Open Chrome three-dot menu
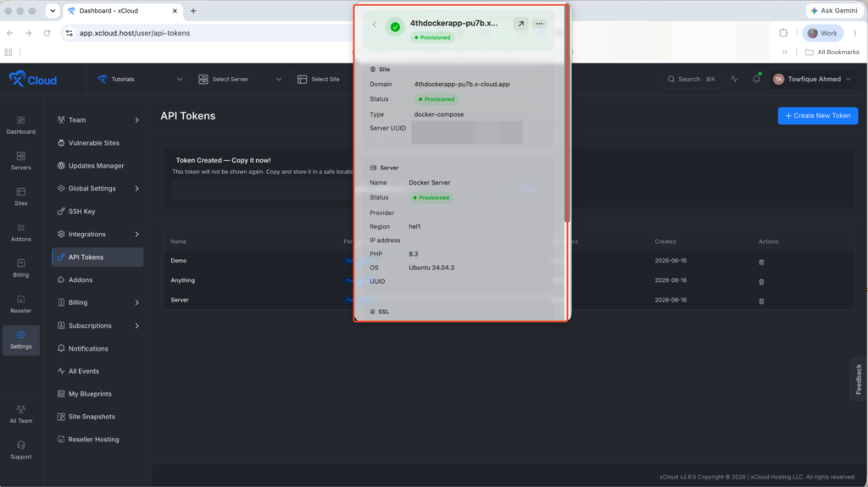The image size is (868, 487). pyautogui.click(x=854, y=33)
